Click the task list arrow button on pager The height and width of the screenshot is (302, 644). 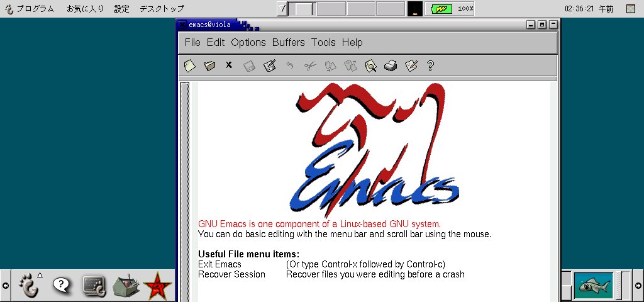(x=282, y=9)
